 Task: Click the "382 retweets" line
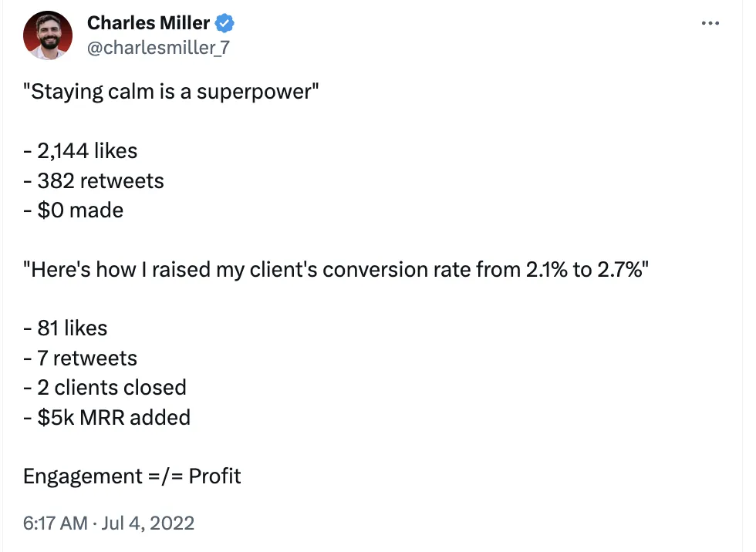pyautogui.click(x=93, y=180)
